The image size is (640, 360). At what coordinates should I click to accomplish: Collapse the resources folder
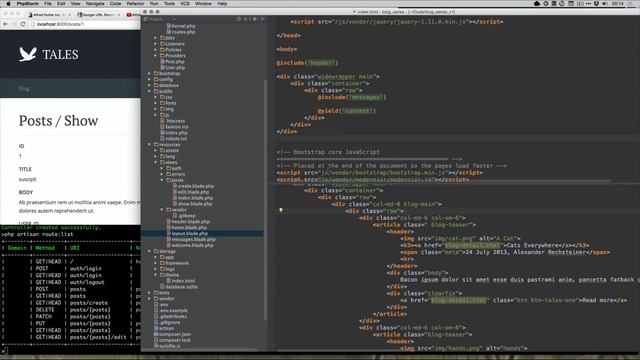(149, 144)
